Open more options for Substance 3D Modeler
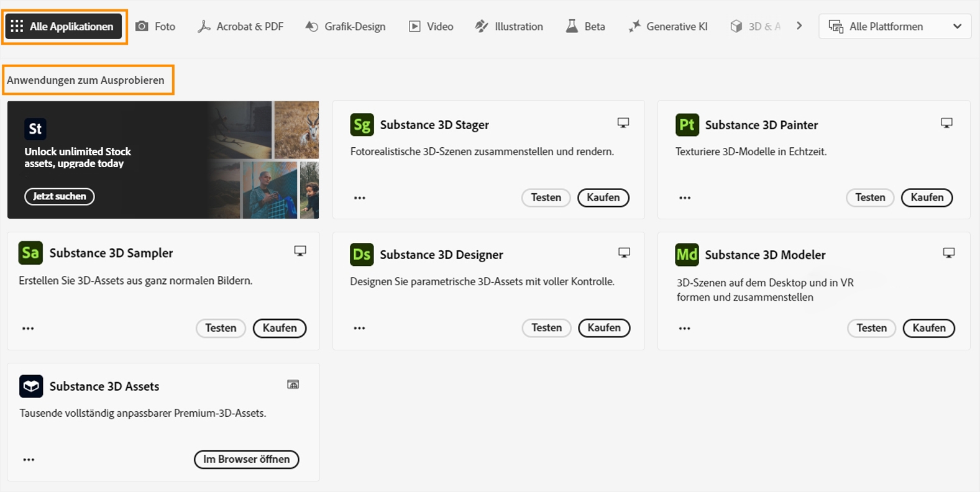980x492 pixels. pos(685,328)
